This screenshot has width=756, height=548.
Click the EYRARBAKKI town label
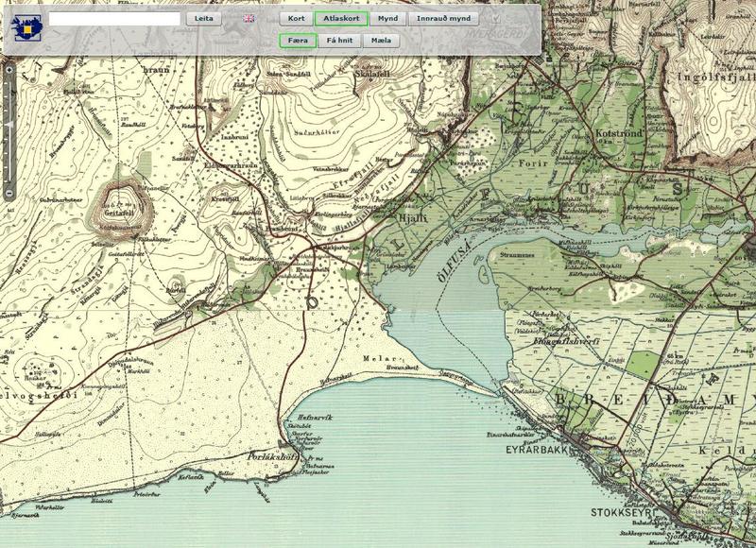[x=538, y=450]
